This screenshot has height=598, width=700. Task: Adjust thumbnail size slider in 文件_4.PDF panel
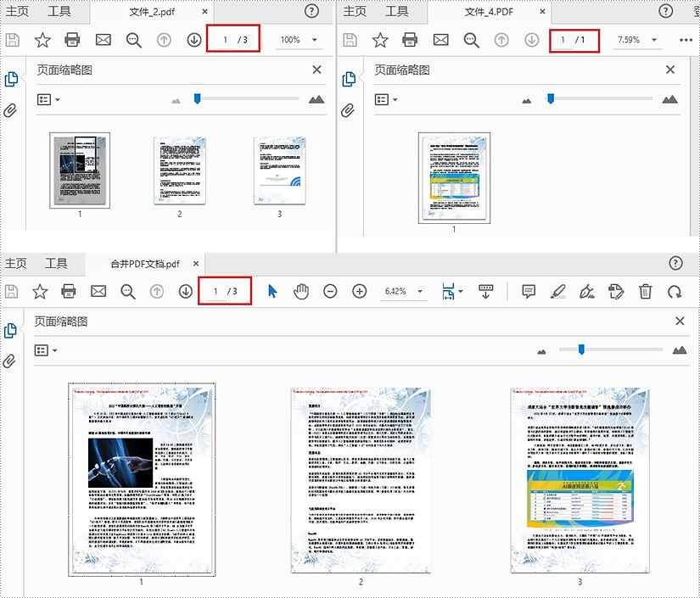[x=551, y=98]
